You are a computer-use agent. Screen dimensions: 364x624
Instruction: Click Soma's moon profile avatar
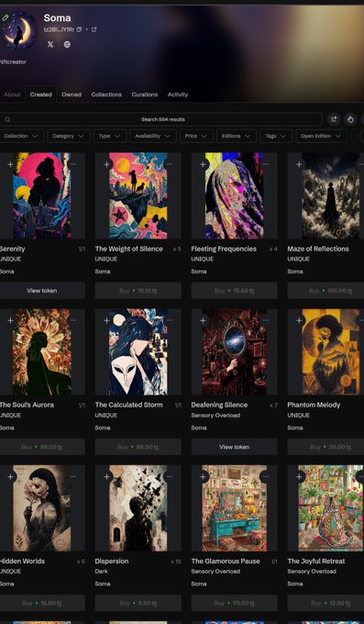[x=18, y=30]
